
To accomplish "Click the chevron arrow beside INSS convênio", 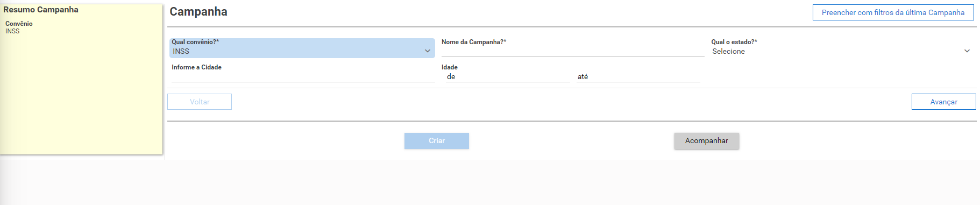I will pos(428,51).
